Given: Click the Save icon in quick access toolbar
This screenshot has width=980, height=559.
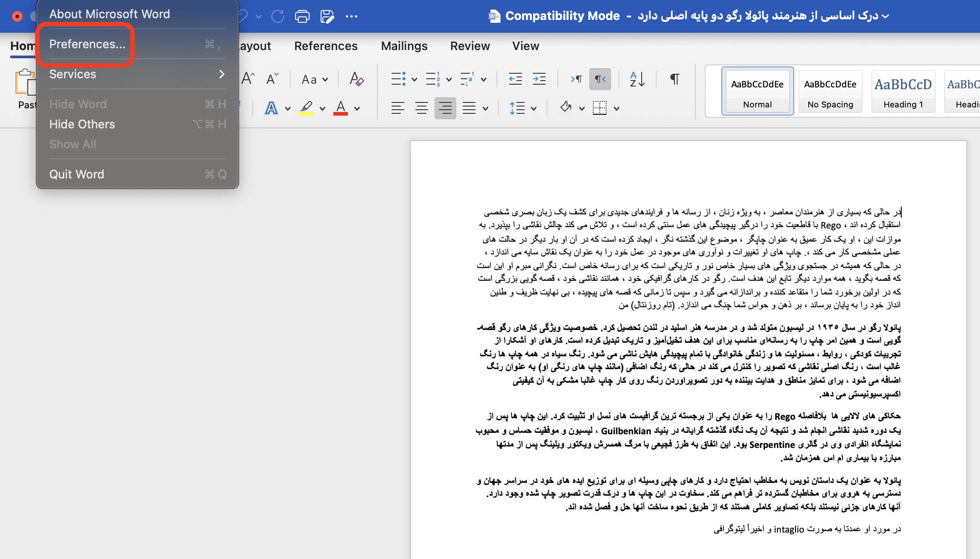Looking at the screenshot, I should click(x=327, y=16).
